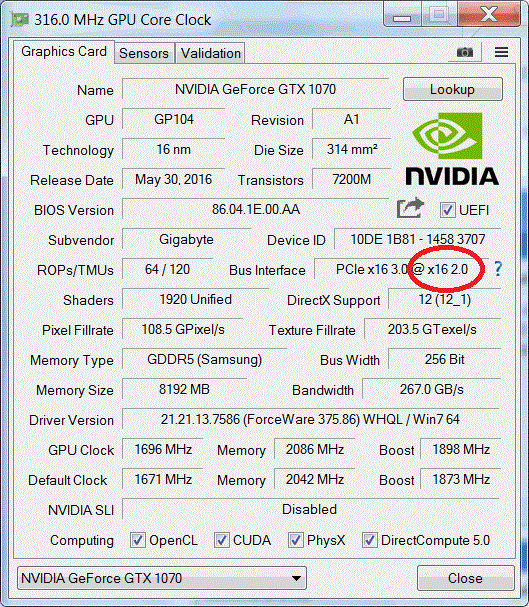This screenshot has width=529, height=607.
Task: Click the NVIDIA logo
Action: pyautogui.click(x=452, y=149)
